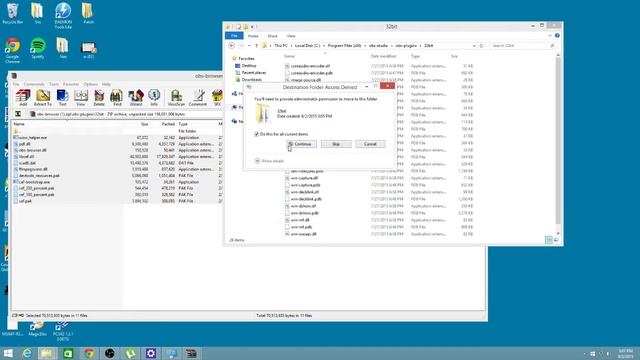Screen dimensions: 640x360
Task: Click Explorer back navigation arrow
Action: tap(232, 46)
